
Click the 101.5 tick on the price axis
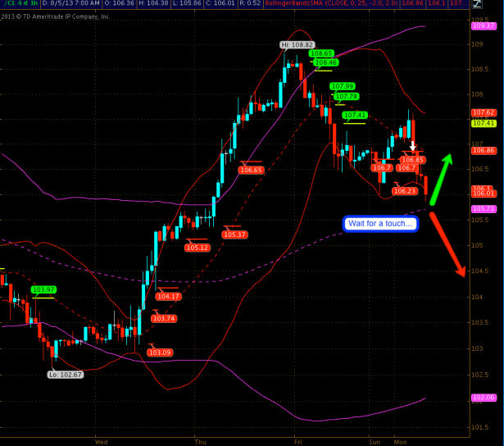479,427
